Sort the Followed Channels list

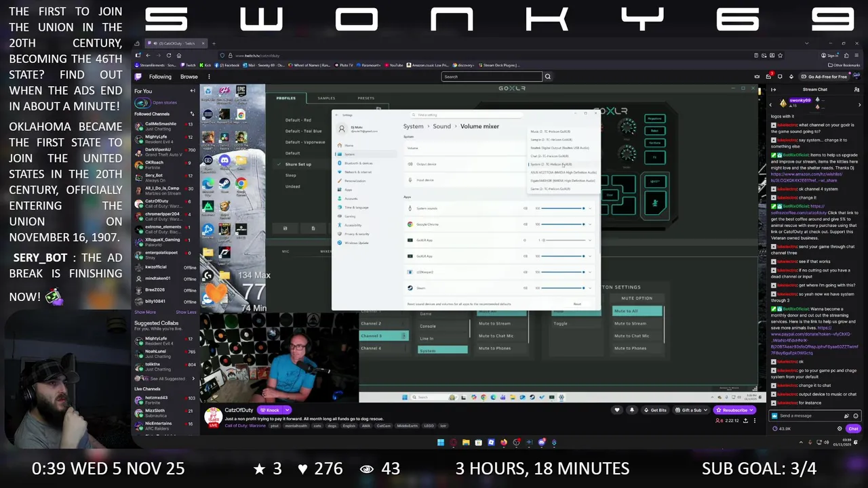click(193, 114)
